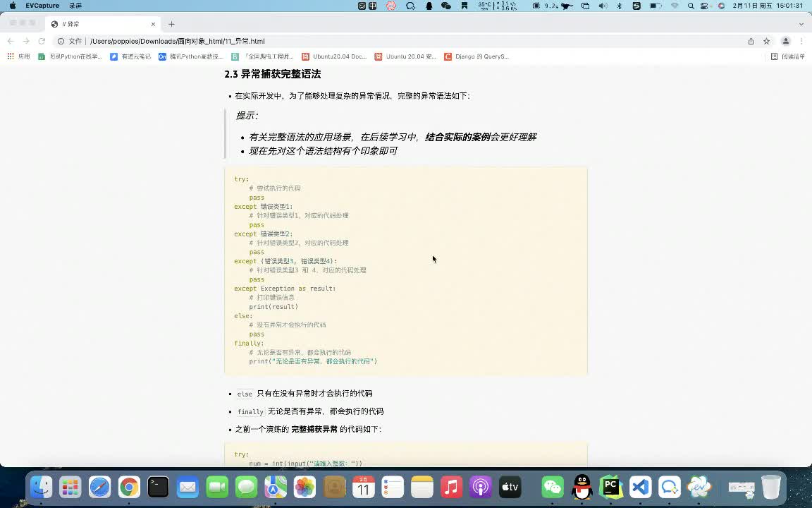
Task: Open Photos from the Dock
Action: 305,488
